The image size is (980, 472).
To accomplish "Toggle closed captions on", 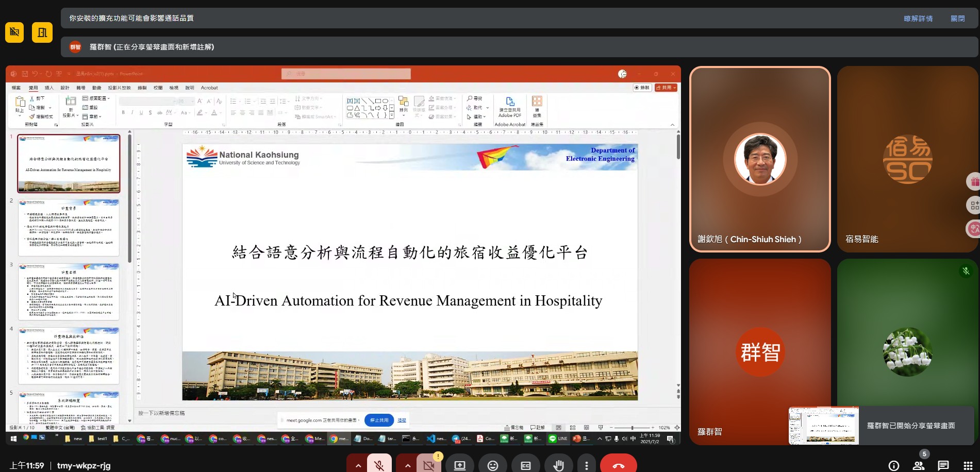I will 525,465.
